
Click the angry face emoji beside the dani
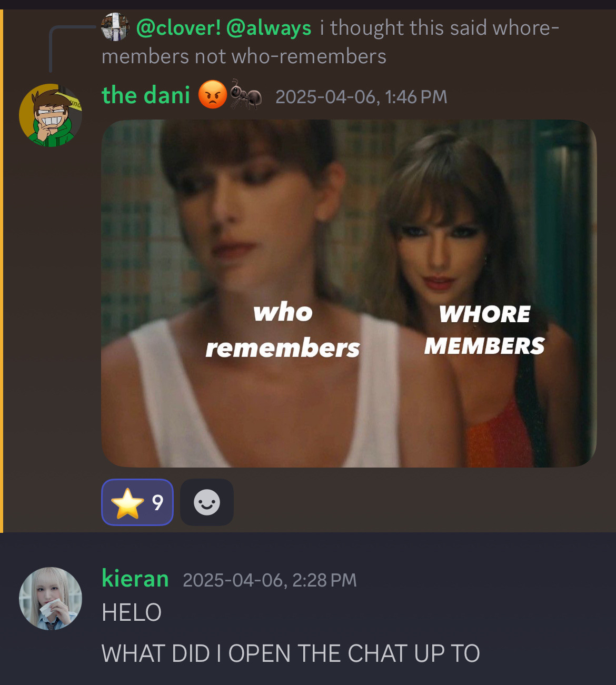[213, 95]
